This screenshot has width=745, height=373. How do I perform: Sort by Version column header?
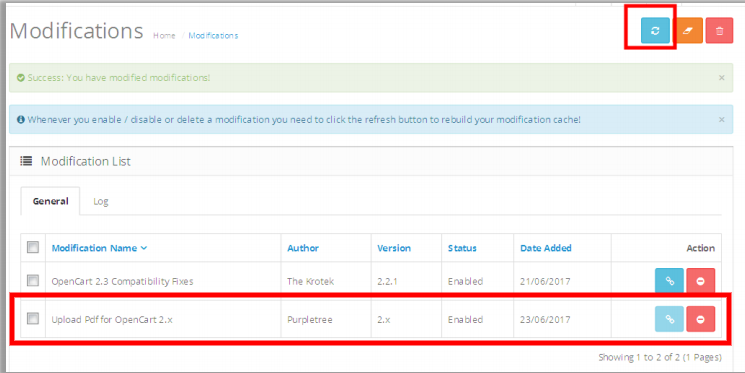pyautogui.click(x=394, y=248)
